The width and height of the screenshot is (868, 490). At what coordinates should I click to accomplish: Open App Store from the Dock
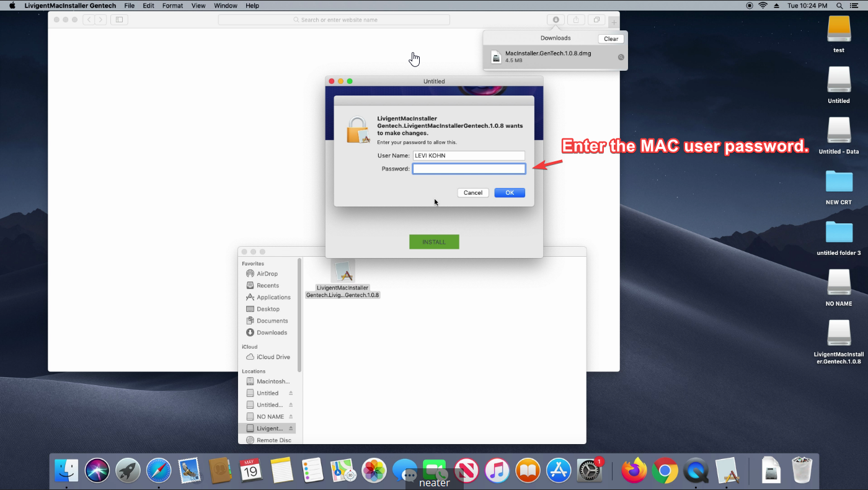(x=559, y=471)
